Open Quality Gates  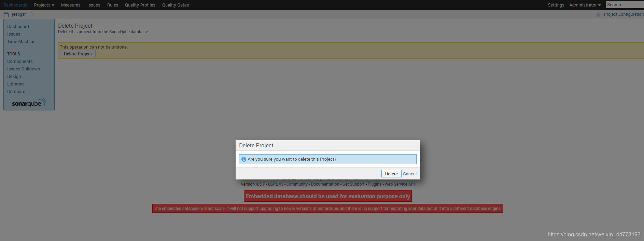pyautogui.click(x=176, y=5)
